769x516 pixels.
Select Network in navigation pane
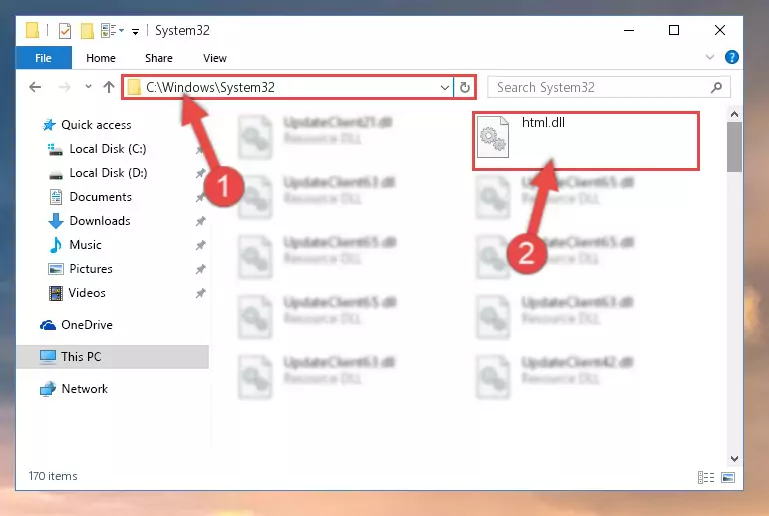tap(84, 389)
